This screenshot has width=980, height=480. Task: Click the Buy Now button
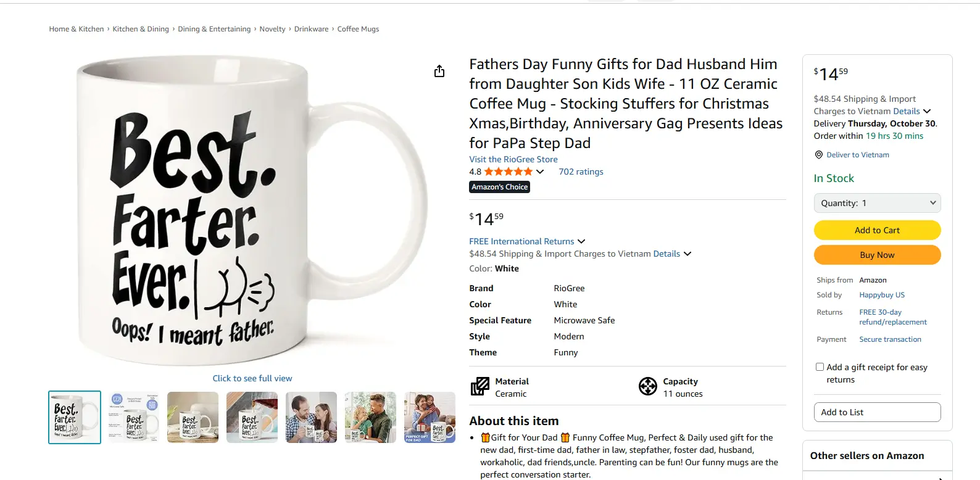tap(877, 254)
